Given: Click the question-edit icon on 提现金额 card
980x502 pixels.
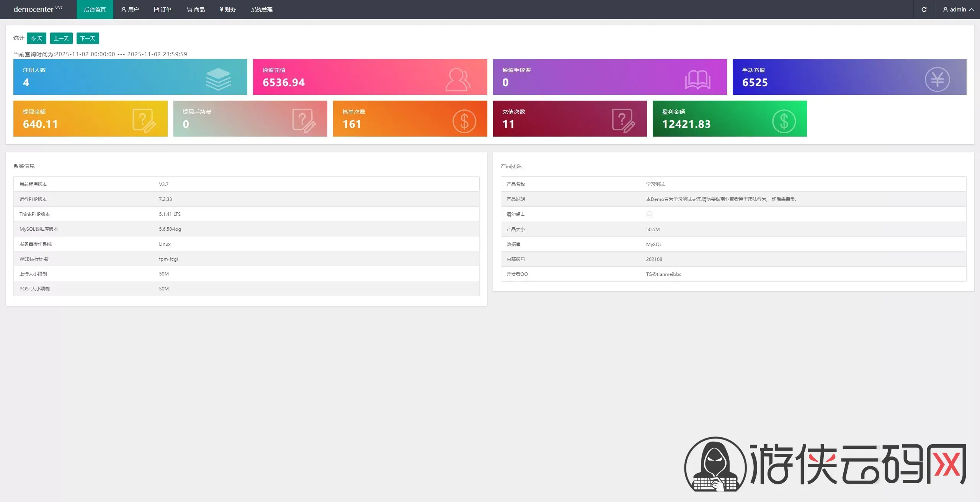Looking at the screenshot, I should coord(144,121).
